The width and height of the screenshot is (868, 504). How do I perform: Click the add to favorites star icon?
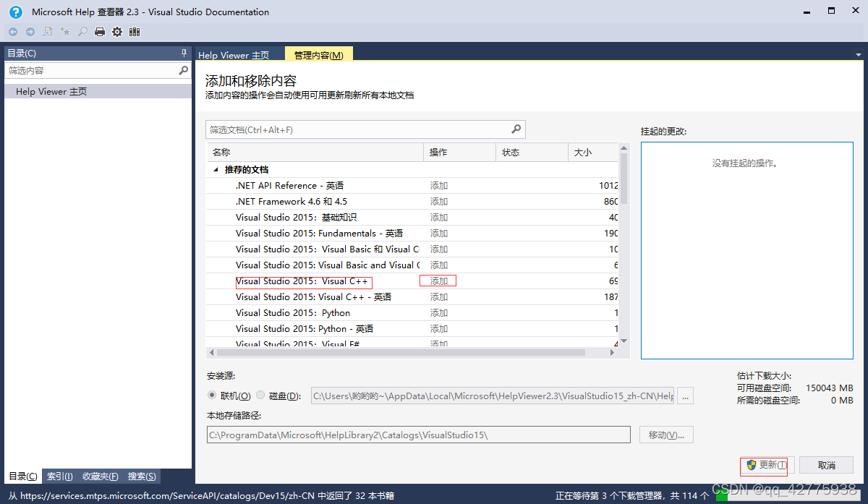click(65, 32)
